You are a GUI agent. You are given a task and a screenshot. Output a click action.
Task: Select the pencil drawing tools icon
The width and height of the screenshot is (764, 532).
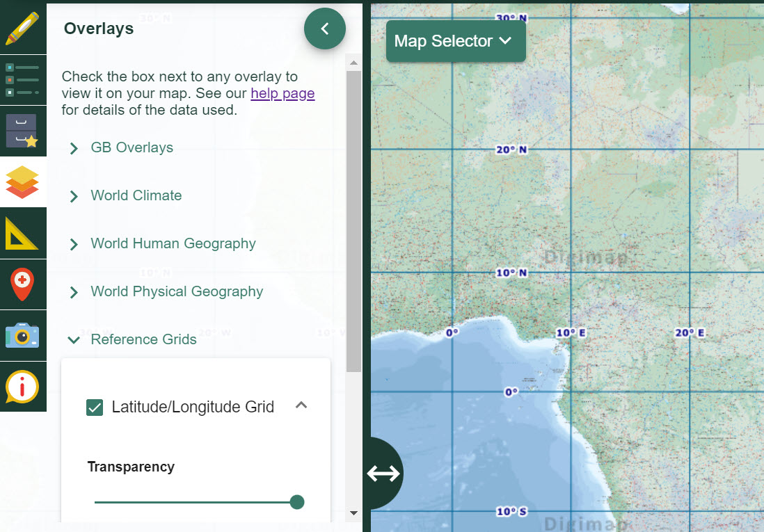[x=23, y=29]
